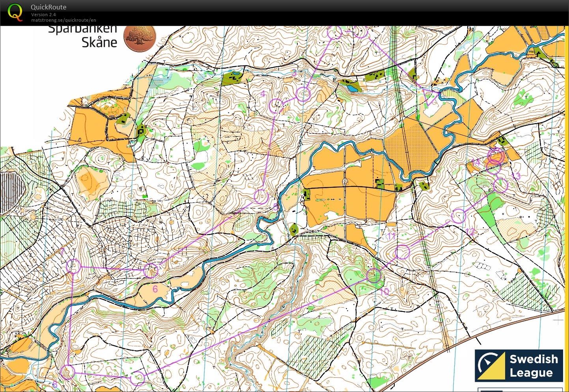Select control circle 8 on the map
569x392 pixels.
(67, 372)
